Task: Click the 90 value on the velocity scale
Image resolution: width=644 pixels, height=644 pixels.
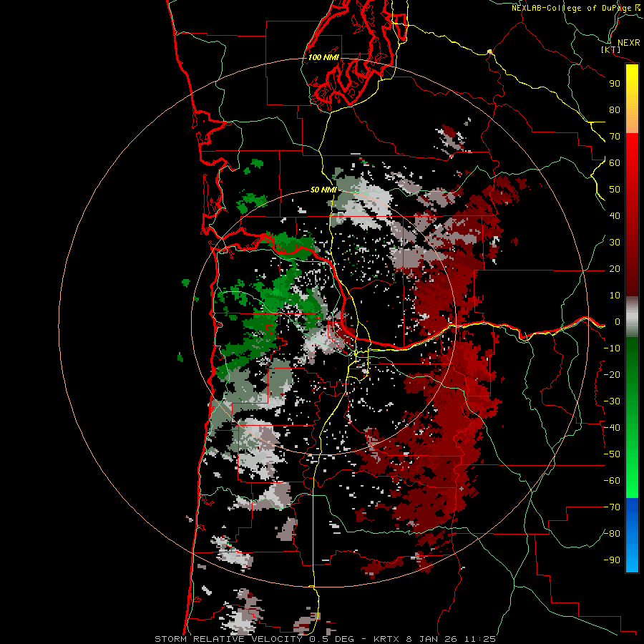Action: point(615,84)
